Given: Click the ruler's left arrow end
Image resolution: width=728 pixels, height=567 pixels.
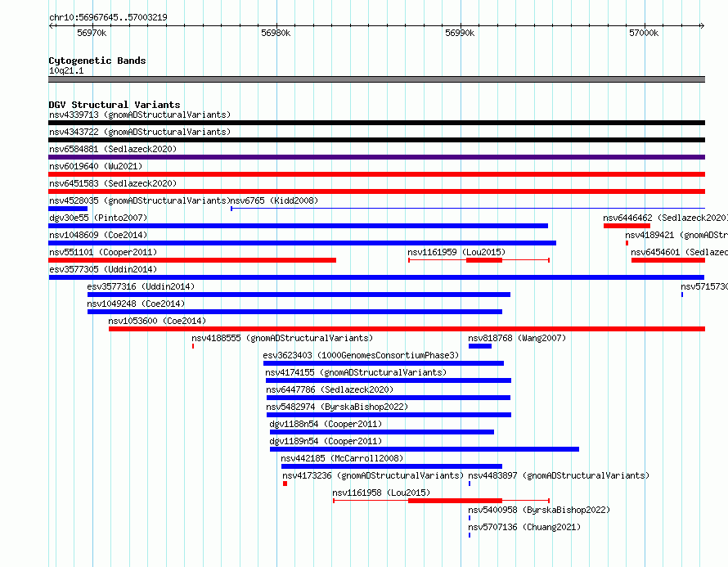Looking at the screenshot, I should (x=51, y=25).
